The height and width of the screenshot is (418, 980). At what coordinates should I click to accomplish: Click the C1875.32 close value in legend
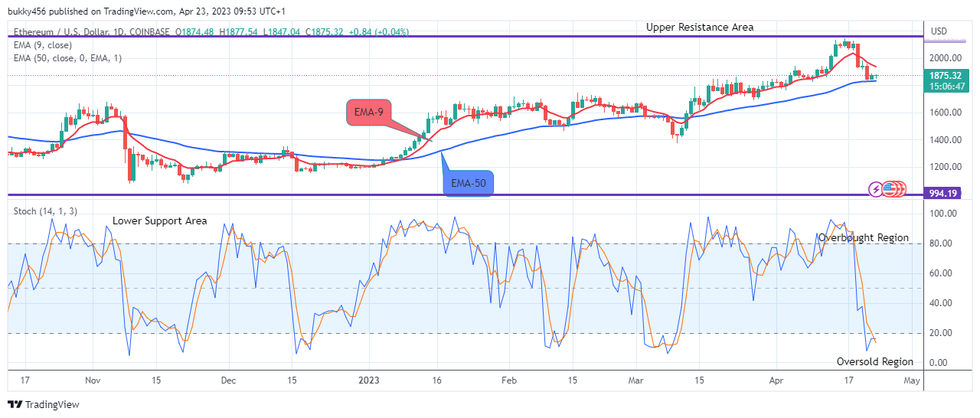coord(325,32)
